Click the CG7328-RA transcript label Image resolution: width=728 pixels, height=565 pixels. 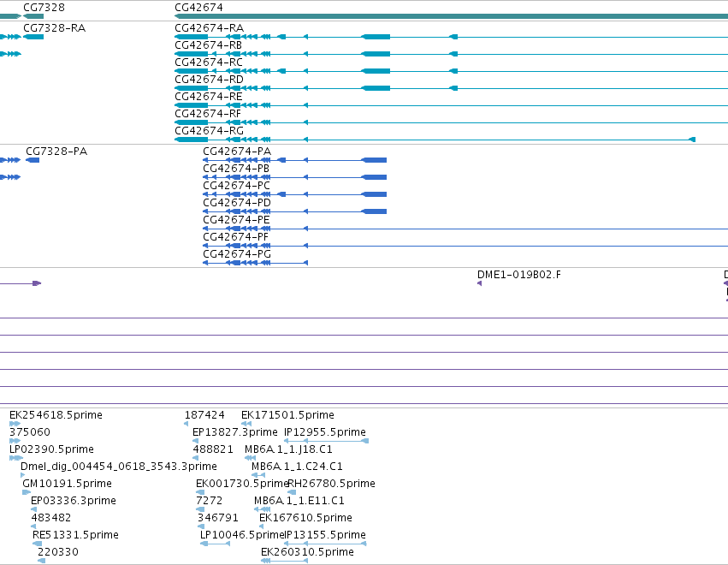(x=54, y=28)
